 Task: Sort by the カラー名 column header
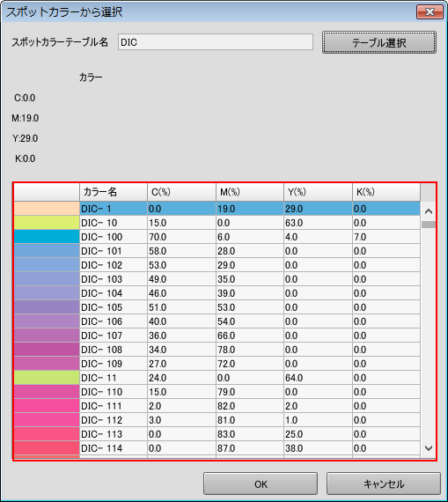click(x=114, y=192)
